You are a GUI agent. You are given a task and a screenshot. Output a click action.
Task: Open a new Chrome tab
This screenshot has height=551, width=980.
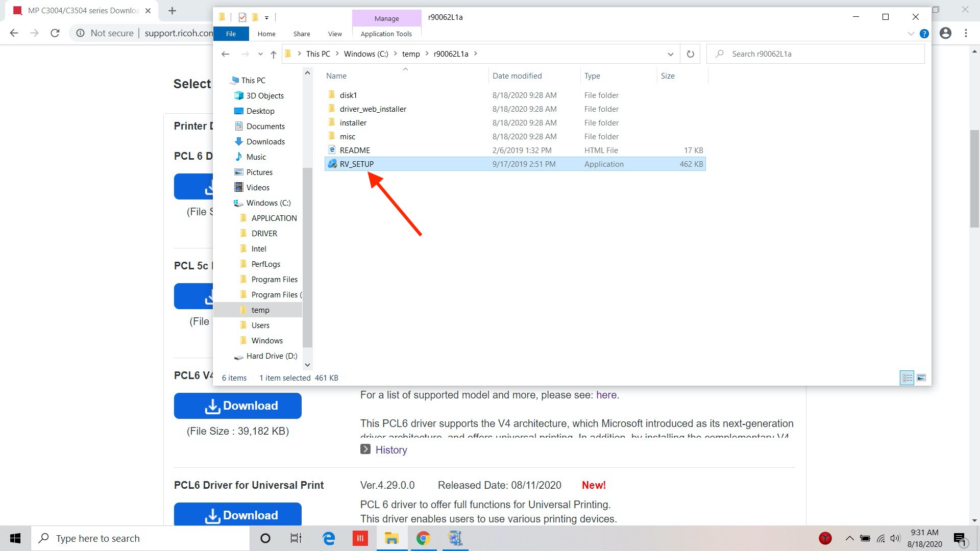click(x=172, y=11)
